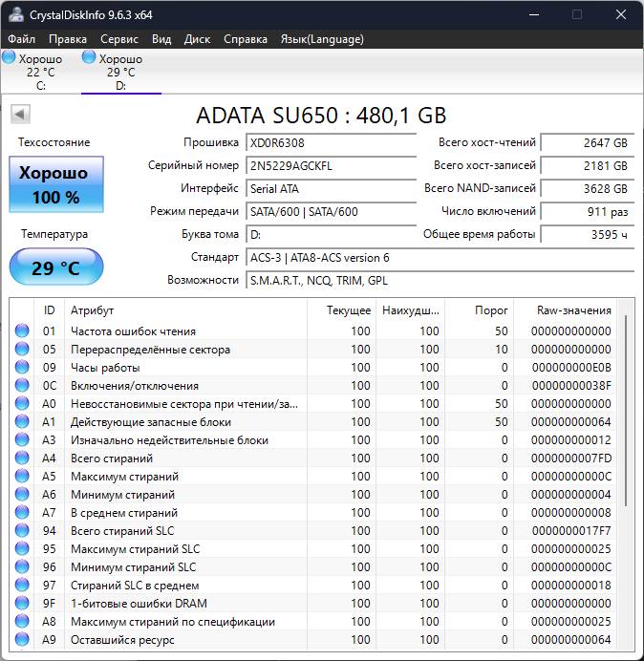Open the Файл menu
This screenshot has width=644, height=661.
coord(21,39)
